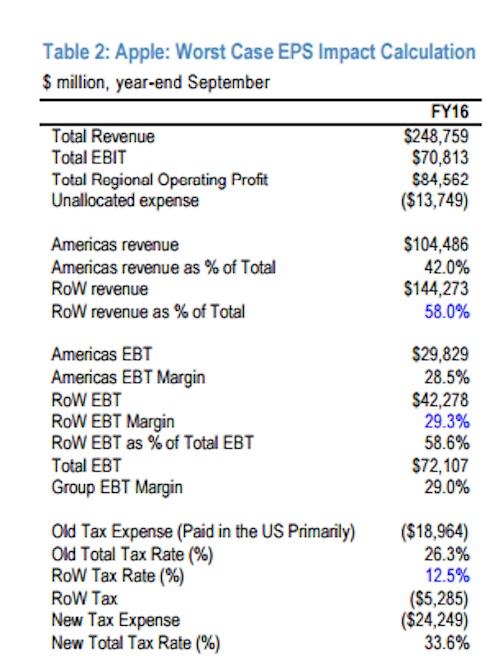Click the Total Regional Operating Profit value
The height and width of the screenshot is (659, 500).
(x=440, y=179)
